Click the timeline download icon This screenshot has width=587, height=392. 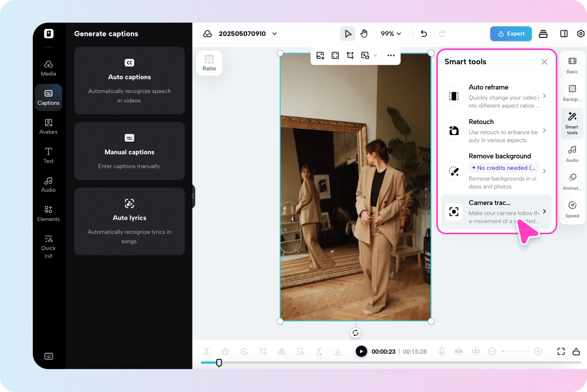[338, 351]
